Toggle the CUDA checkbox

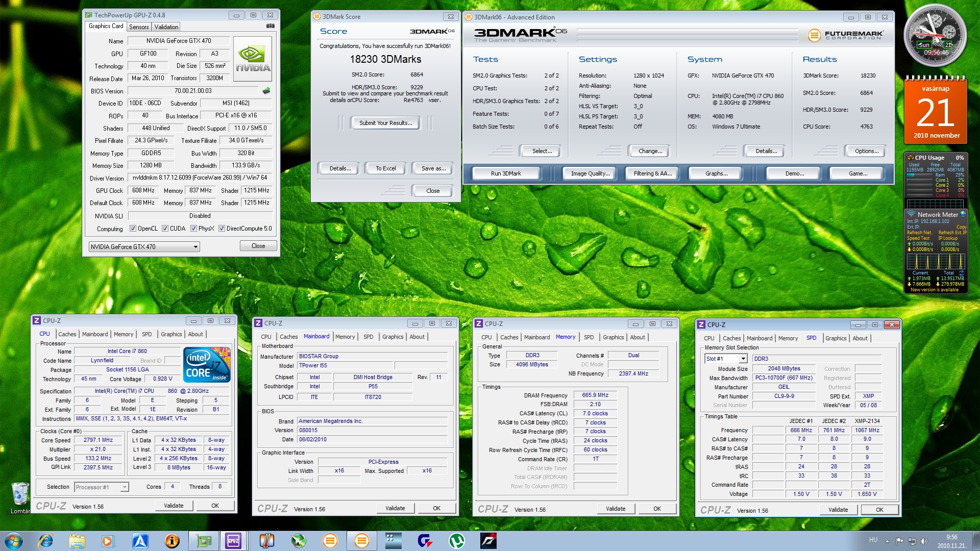(165, 229)
